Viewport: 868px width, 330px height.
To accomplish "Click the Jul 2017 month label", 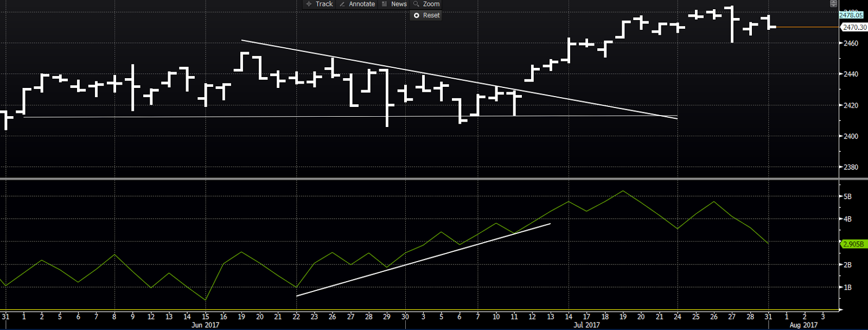I will (x=586, y=325).
